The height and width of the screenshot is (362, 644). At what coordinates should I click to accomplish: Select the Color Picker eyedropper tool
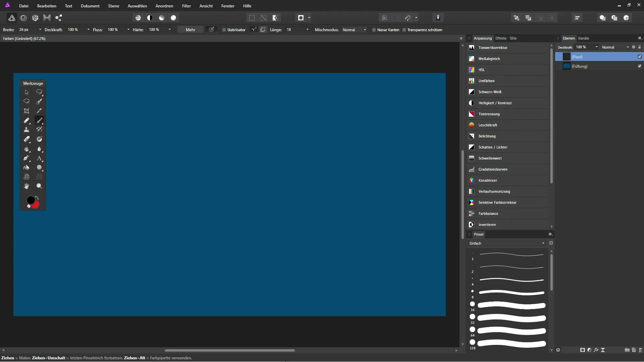[39, 111]
